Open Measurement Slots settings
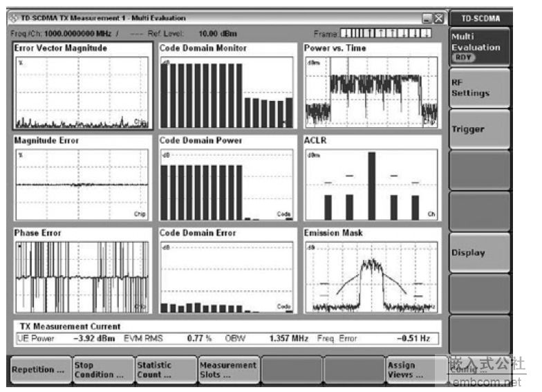 pos(229,369)
